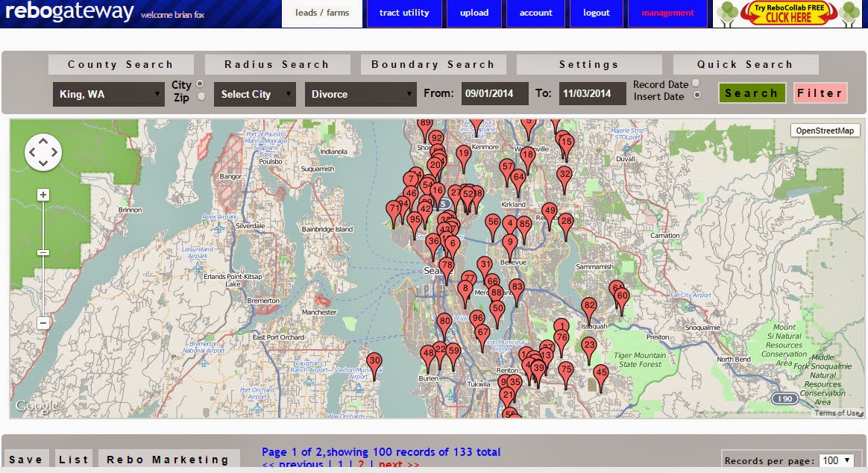Switch to the Radius Search tab

(277, 64)
